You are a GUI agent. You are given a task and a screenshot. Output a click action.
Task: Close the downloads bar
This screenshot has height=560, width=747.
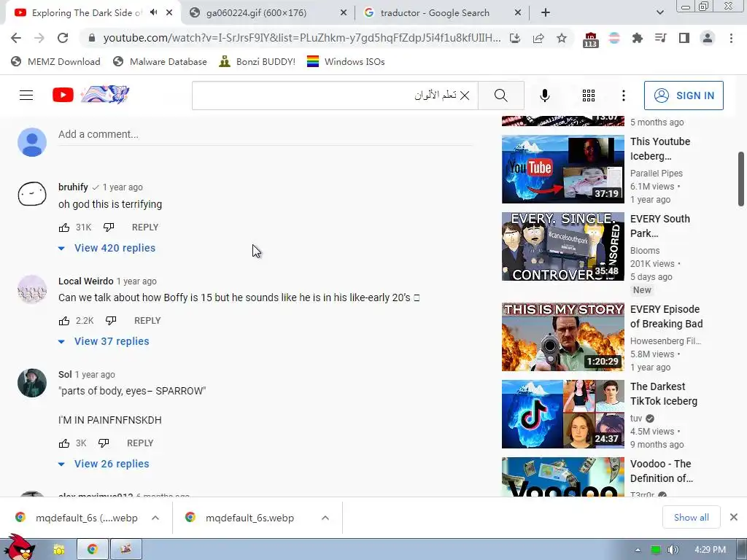734,517
